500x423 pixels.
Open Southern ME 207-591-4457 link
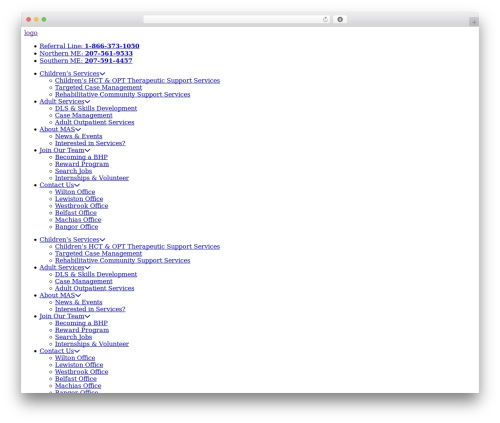tap(86, 61)
